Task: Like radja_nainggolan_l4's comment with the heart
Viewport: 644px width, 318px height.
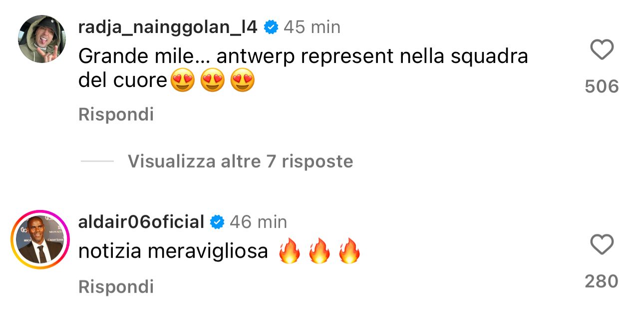Action: (x=602, y=50)
